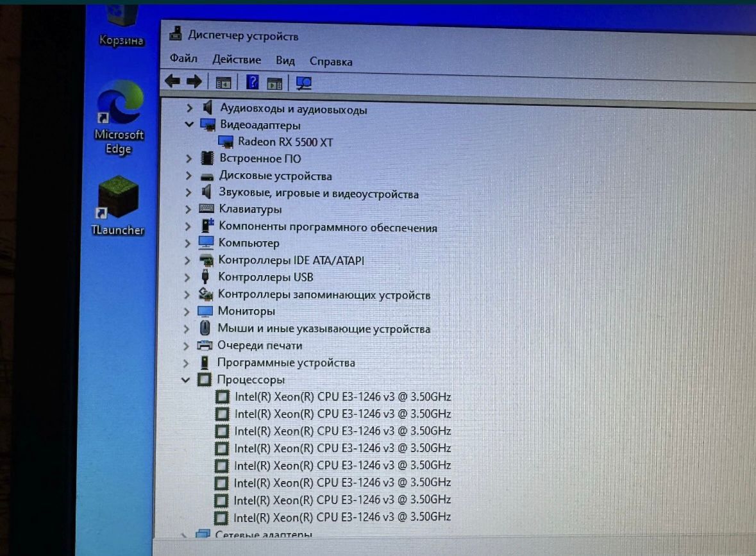This screenshot has width=756, height=556.
Task: Expand the Очереди печати node
Action: pos(186,346)
